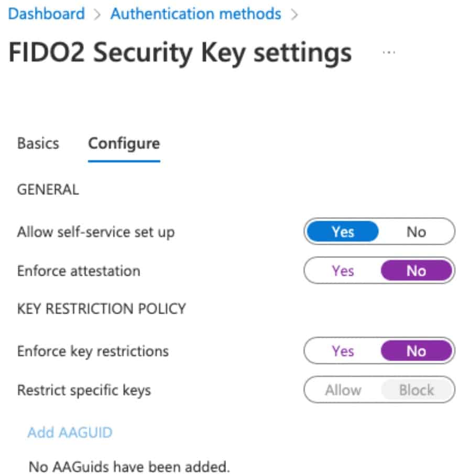Click the FIDO2 Security Key settings title
Viewport: 470px width, 476px height.
[x=180, y=53]
